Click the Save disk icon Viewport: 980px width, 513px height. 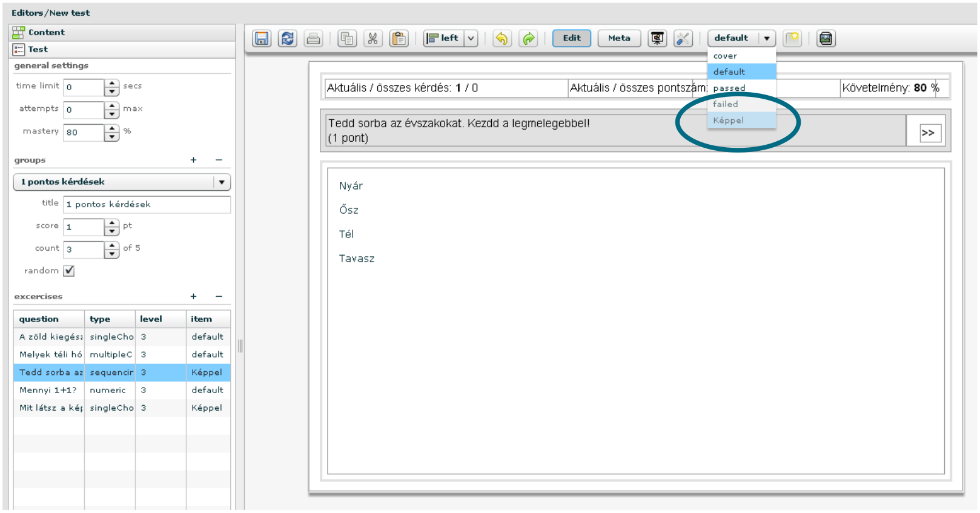pos(262,39)
